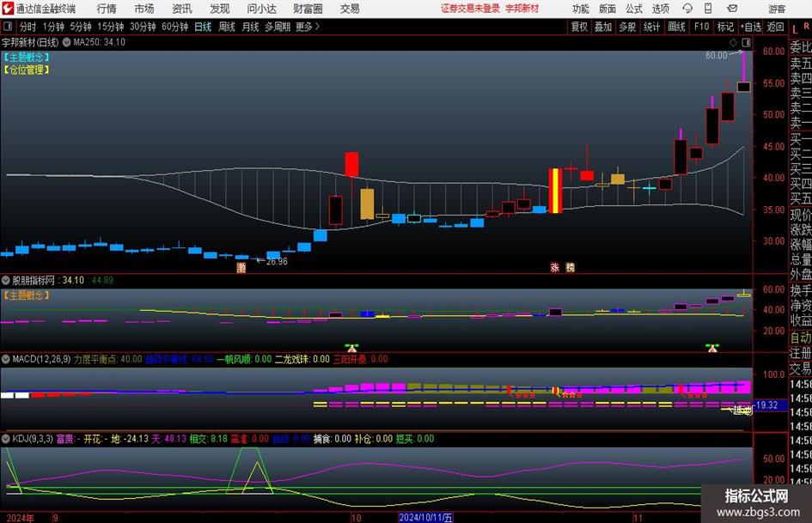Open the customer service headset icon
The height and width of the screenshot is (523, 812).
687,9
